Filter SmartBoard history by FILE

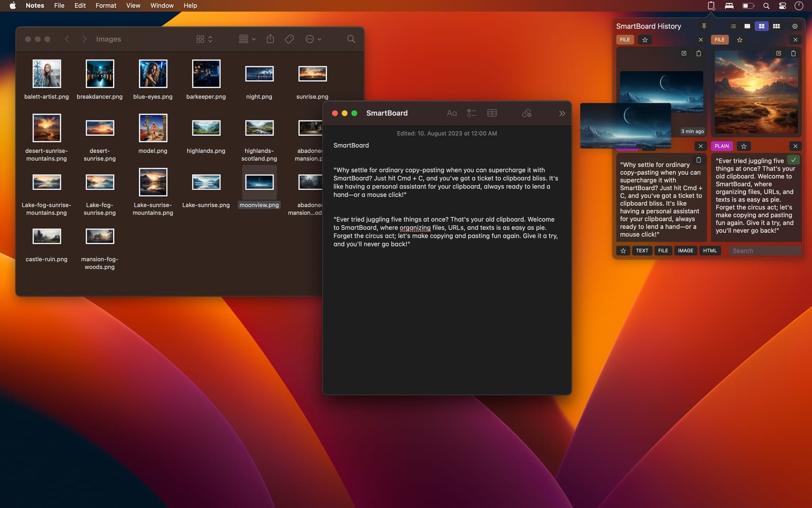663,251
